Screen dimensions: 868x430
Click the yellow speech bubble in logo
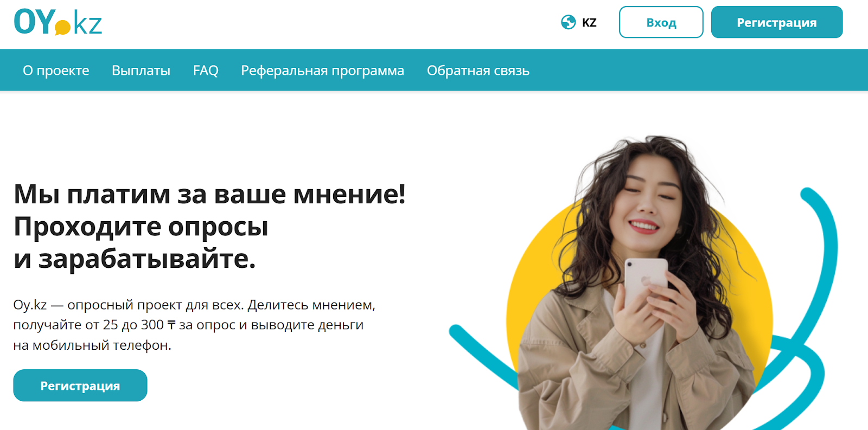coord(63,28)
